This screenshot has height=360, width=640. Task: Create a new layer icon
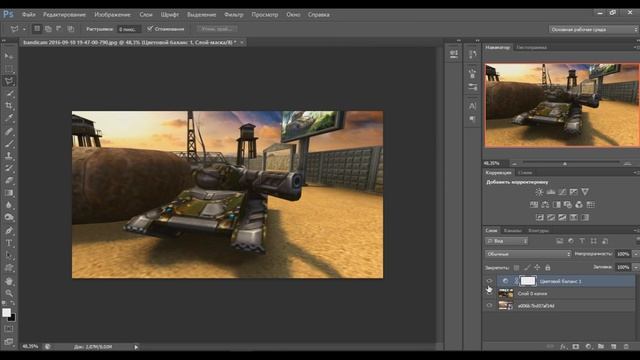click(613, 347)
